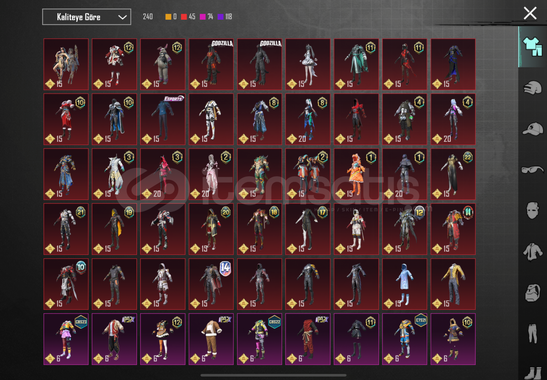Select the face mask category icon
Viewport: 547px width, 380px height.
pyautogui.click(x=533, y=210)
